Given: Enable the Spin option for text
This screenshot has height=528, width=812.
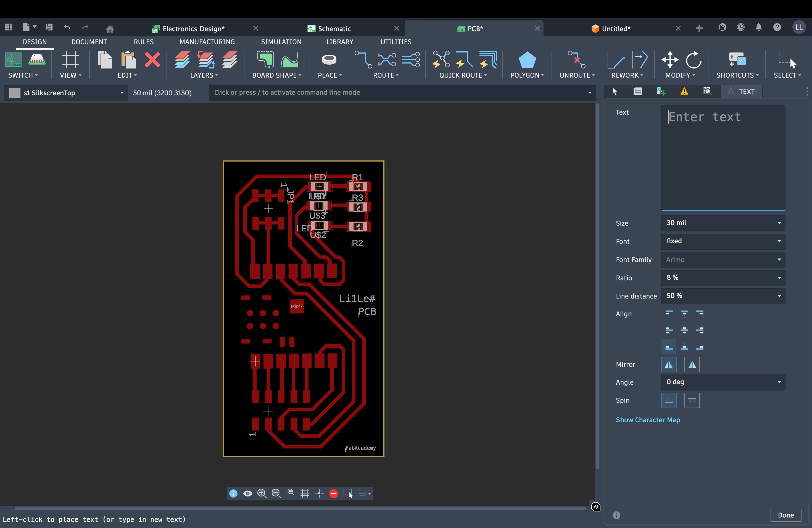Looking at the screenshot, I should pyautogui.click(x=669, y=400).
